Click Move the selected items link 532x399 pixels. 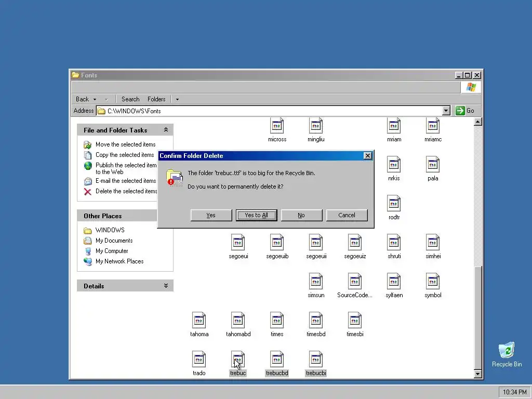(125, 144)
